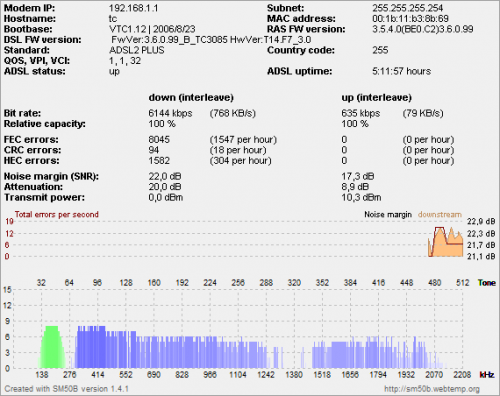Select the ADSL2 PLUS standard value

pos(137,50)
